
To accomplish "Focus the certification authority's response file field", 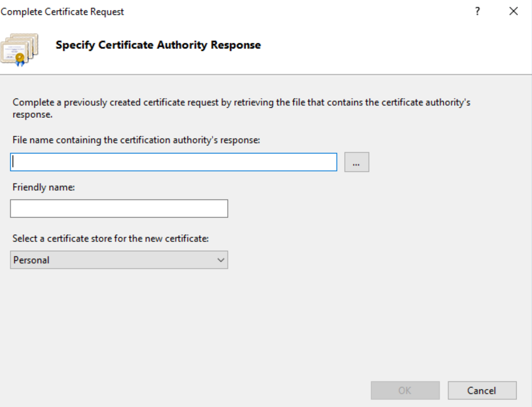I will [173, 162].
